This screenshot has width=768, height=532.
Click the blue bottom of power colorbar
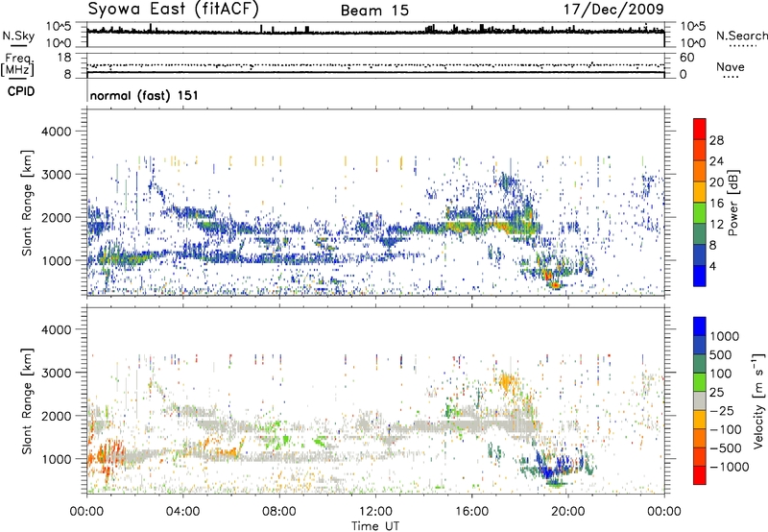pyautogui.click(x=700, y=276)
